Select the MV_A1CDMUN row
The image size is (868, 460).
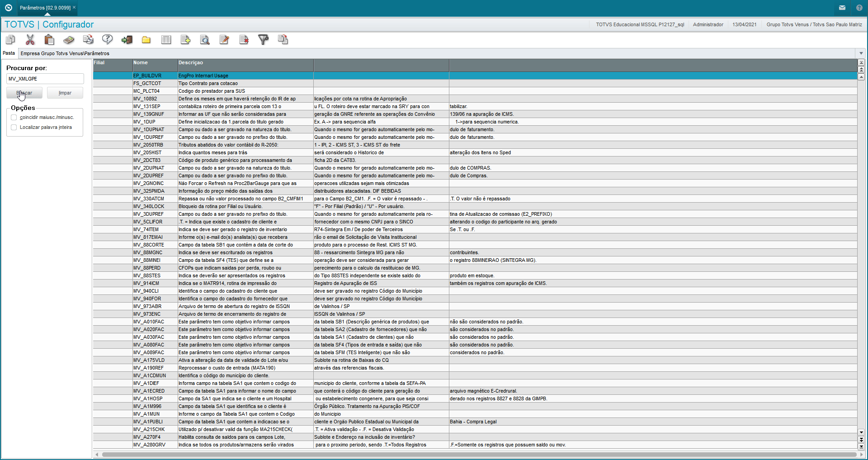point(475,376)
